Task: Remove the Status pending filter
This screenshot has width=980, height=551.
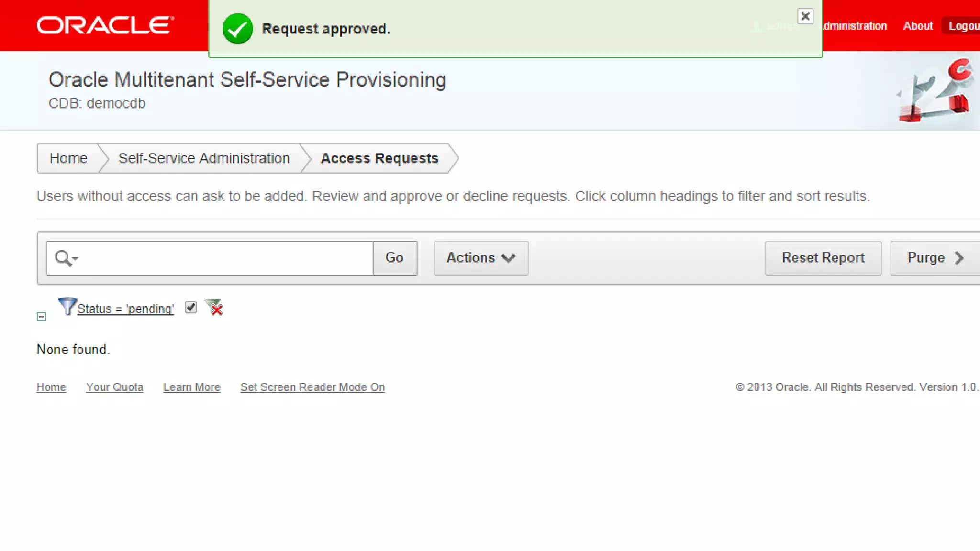Action: pyautogui.click(x=214, y=308)
